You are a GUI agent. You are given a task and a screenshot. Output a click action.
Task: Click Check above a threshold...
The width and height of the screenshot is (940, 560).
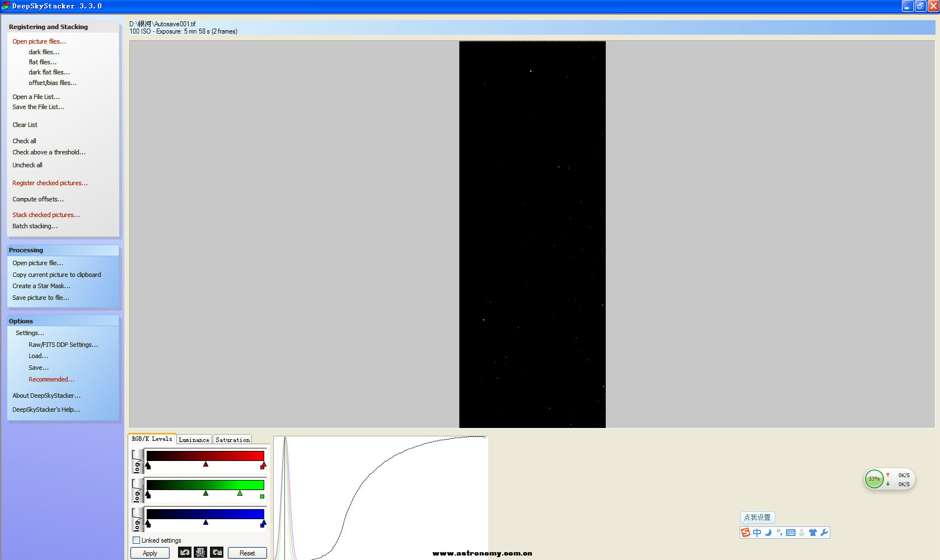[49, 152]
